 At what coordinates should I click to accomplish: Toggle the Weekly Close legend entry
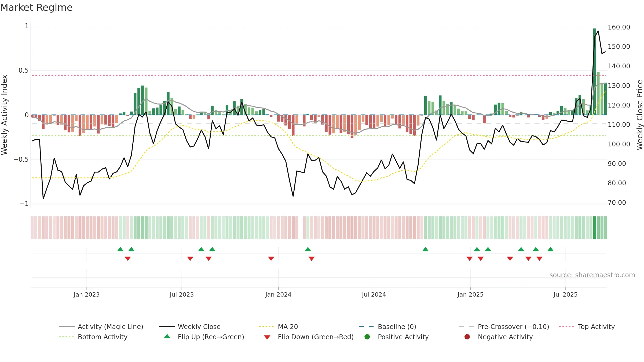coord(190,327)
